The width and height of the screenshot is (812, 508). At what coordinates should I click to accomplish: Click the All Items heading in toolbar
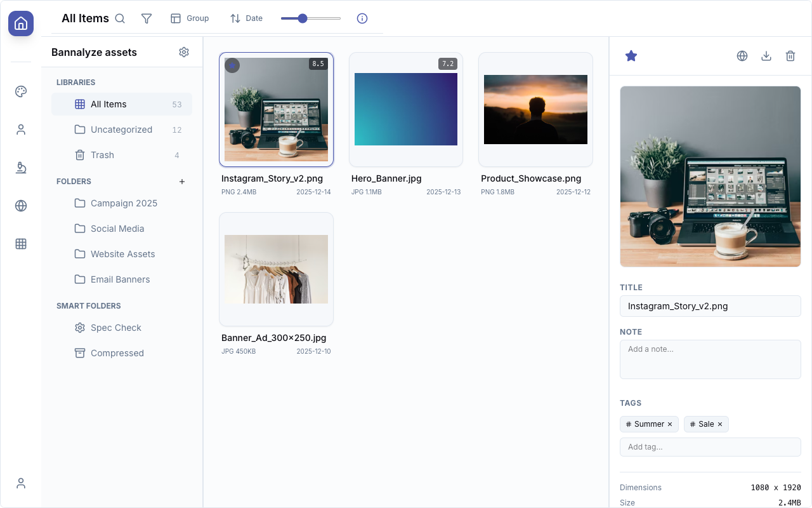click(85, 18)
